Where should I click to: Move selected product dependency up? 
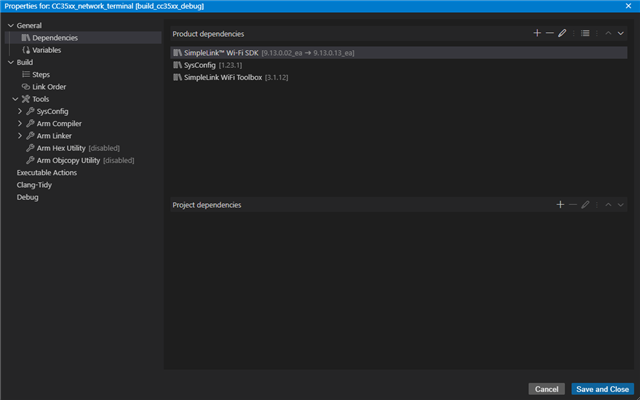pyautogui.click(x=608, y=33)
